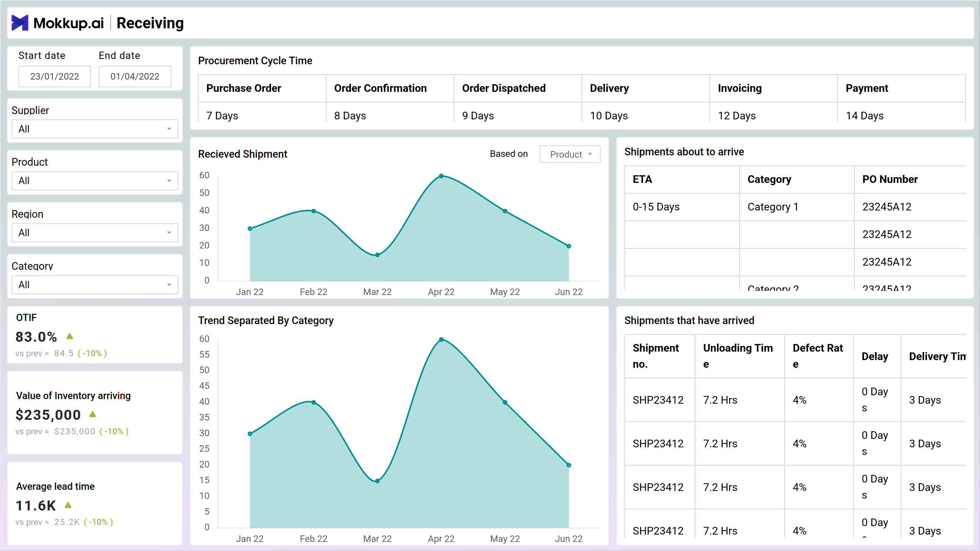Open the Category filter dropdown
Screen dimensions: 980x551
click(95, 285)
